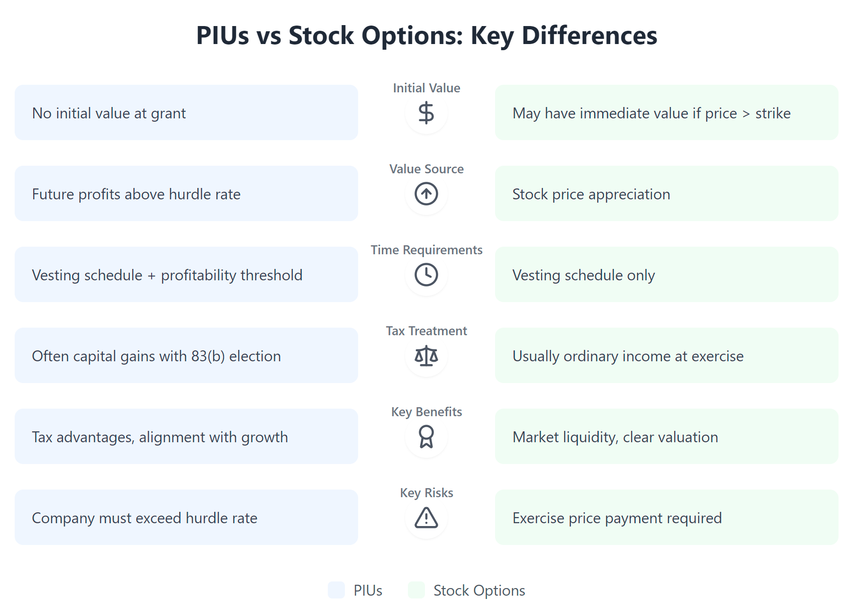This screenshot has height=616, width=857.
Task: Click "Market liquidity, clear valuation" card
Action: click(x=667, y=437)
